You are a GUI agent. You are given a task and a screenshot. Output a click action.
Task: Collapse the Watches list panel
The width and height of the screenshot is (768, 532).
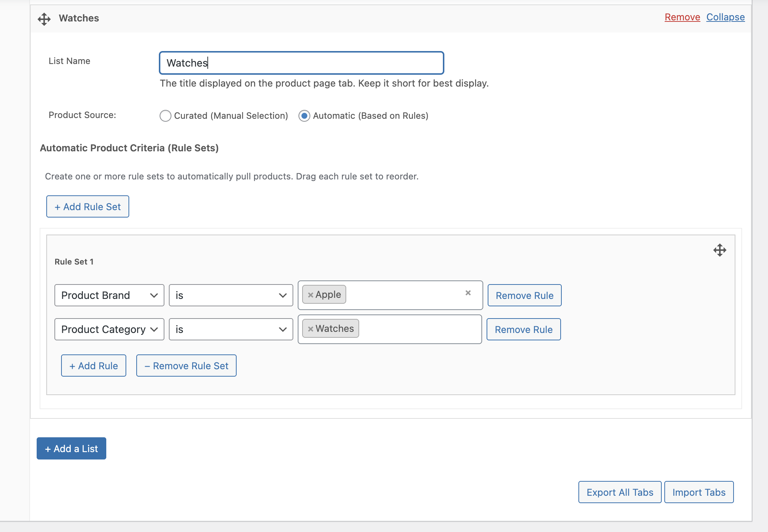coord(725,17)
